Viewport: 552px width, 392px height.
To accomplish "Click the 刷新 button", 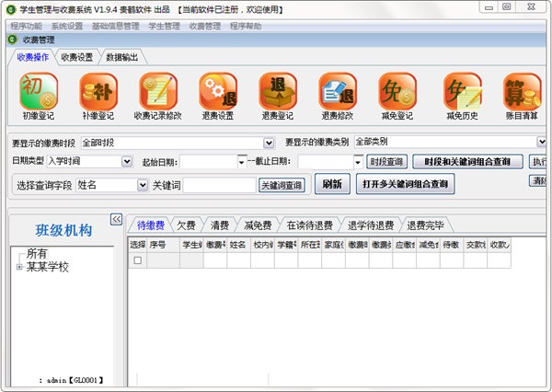I will (x=332, y=184).
